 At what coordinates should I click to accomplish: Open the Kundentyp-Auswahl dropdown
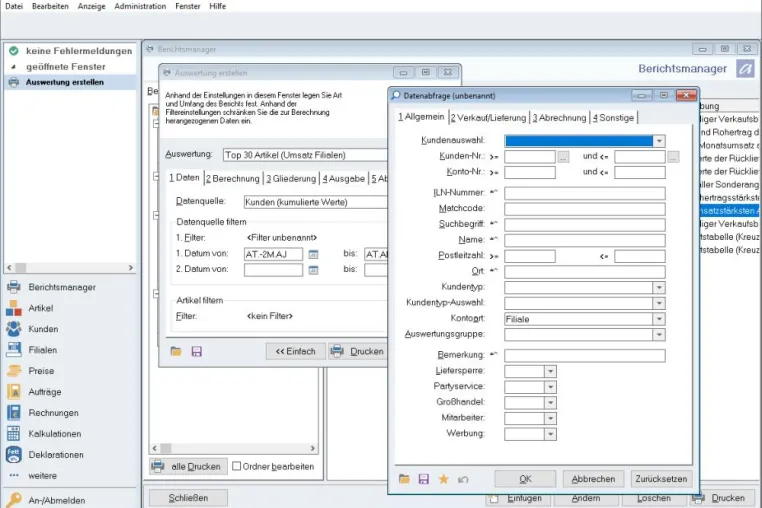(x=659, y=303)
